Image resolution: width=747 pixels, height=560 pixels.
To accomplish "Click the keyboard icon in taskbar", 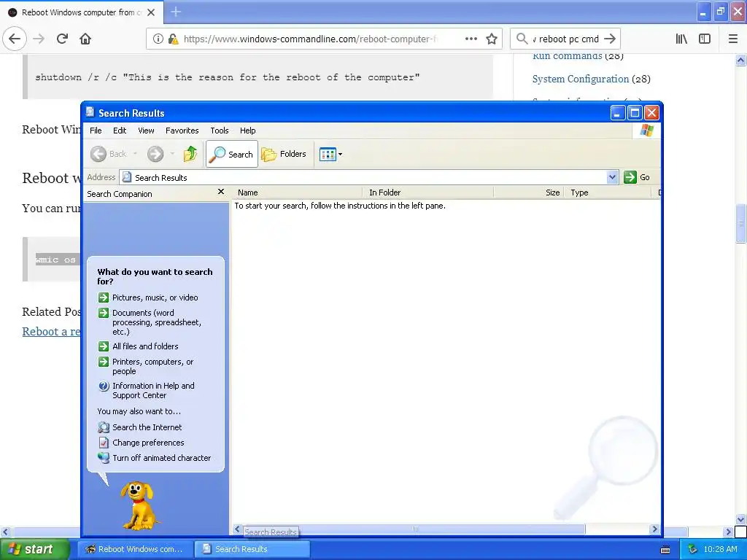I will click(x=665, y=550).
